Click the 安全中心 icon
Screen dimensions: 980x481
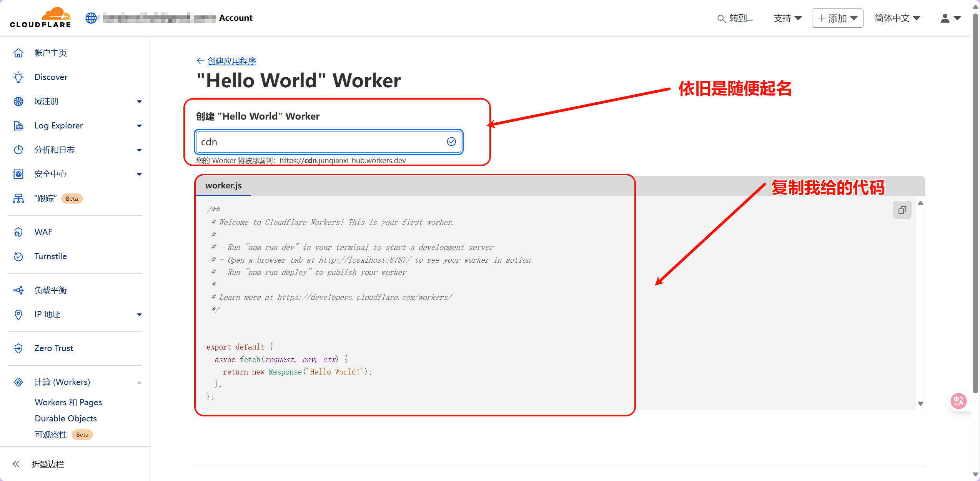click(x=18, y=174)
